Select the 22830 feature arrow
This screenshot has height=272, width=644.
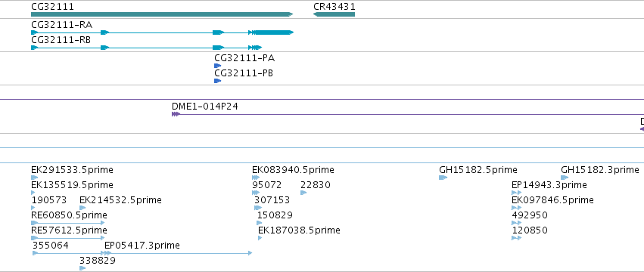coord(303,193)
